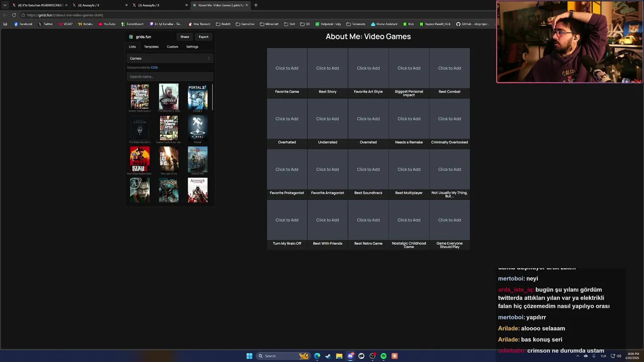
Task: Click the Windows taskbar Search box
Action: (x=283, y=356)
